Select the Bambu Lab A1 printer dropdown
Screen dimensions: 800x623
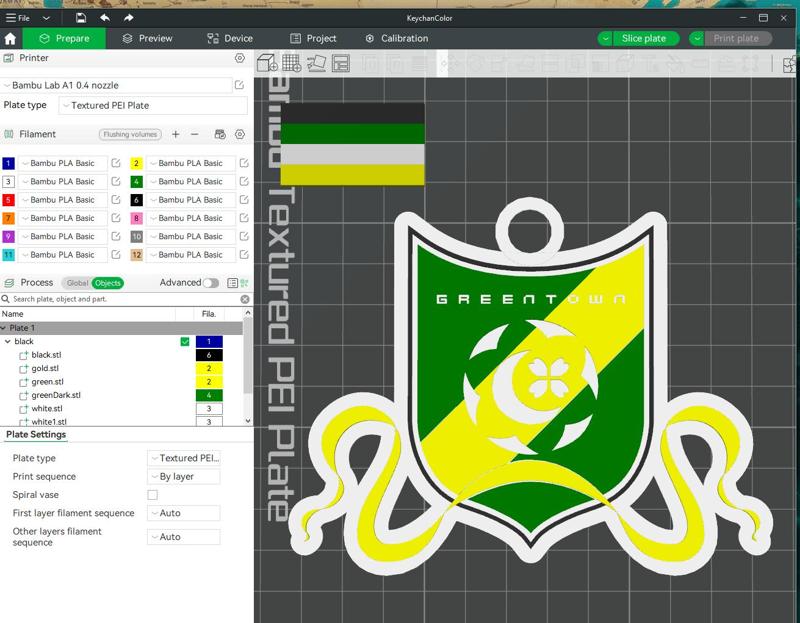tap(117, 85)
